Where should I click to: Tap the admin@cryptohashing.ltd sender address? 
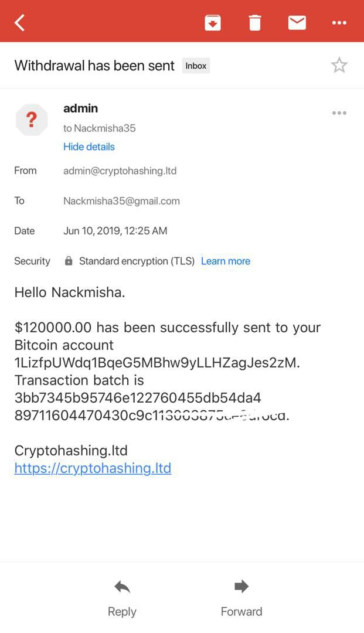120,171
